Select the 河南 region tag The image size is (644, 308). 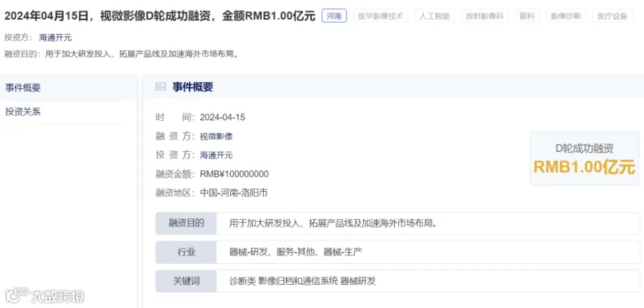(334, 16)
